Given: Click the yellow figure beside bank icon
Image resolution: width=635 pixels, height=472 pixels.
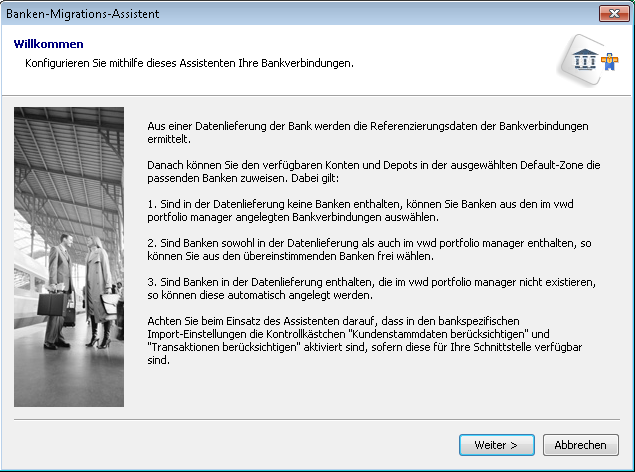Looking at the screenshot, I should point(606,62).
